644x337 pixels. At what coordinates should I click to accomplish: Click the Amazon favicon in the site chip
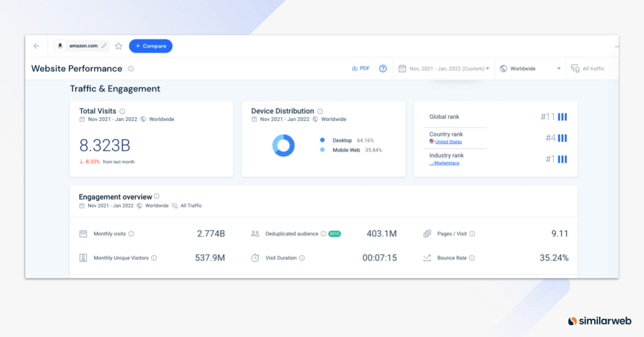[x=60, y=46]
